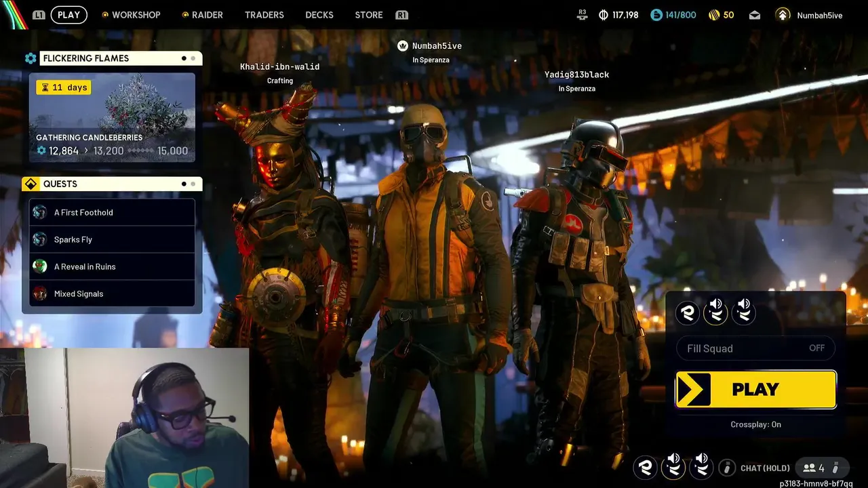Image resolution: width=868 pixels, height=488 pixels.
Task: Click the Crafting status under Khalid-ibn-walid
Action: pos(279,81)
